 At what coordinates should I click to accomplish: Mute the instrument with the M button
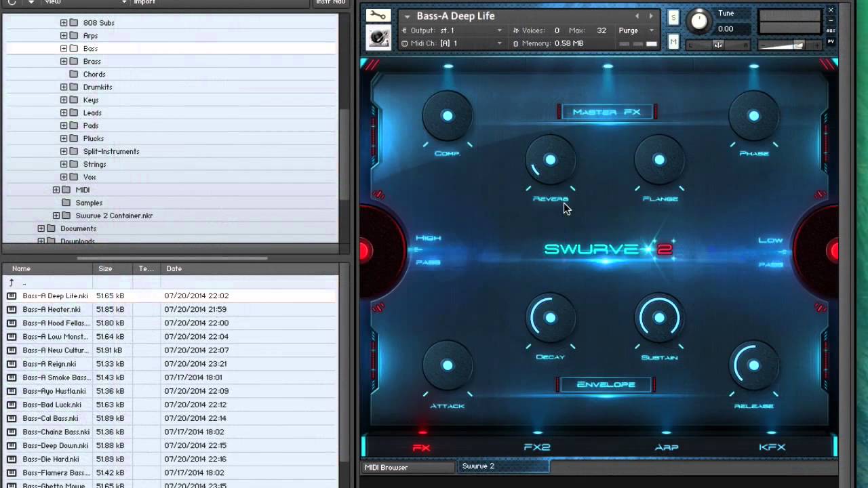click(673, 42)
